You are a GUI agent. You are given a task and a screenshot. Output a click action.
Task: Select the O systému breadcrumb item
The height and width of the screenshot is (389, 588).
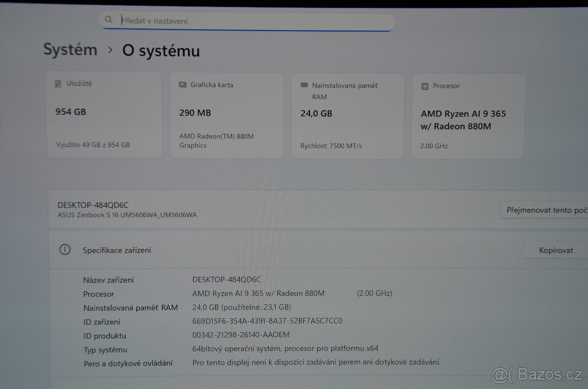pyautogui.click(x=160, y=50)
